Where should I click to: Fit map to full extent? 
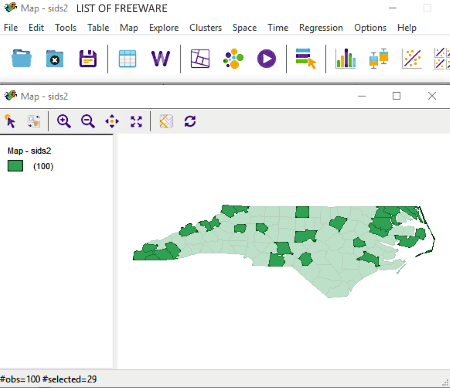[x=136, y=121]
